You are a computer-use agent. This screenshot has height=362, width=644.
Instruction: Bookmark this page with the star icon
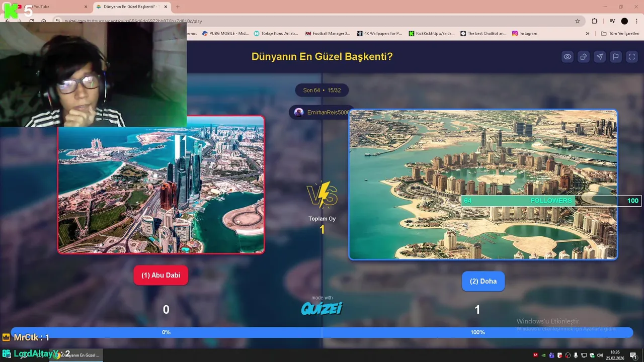[x=578, y=21]
